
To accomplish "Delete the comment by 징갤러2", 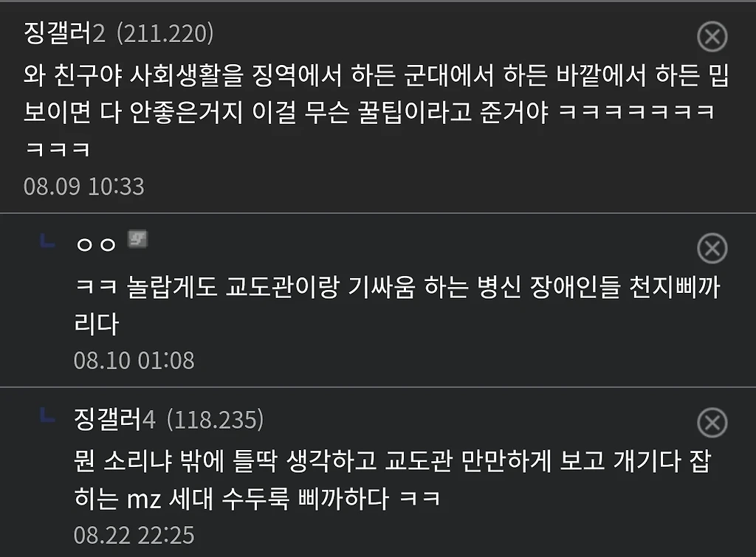I will (712, 37).
